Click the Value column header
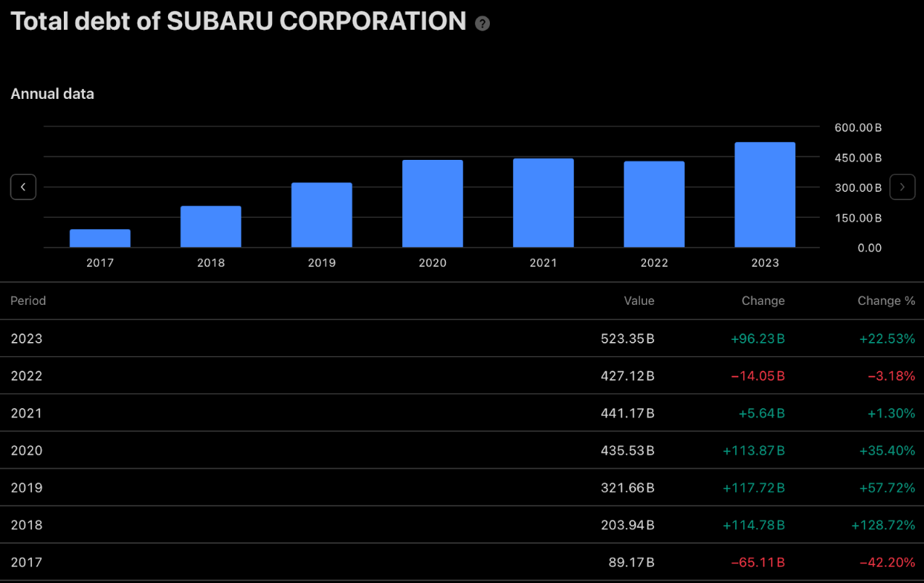 639,301
